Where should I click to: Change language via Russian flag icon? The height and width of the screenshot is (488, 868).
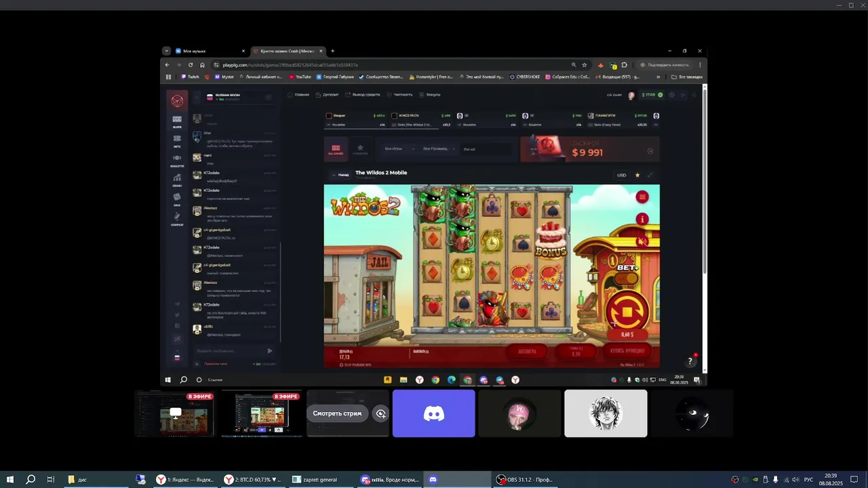(x=177, y=358)
